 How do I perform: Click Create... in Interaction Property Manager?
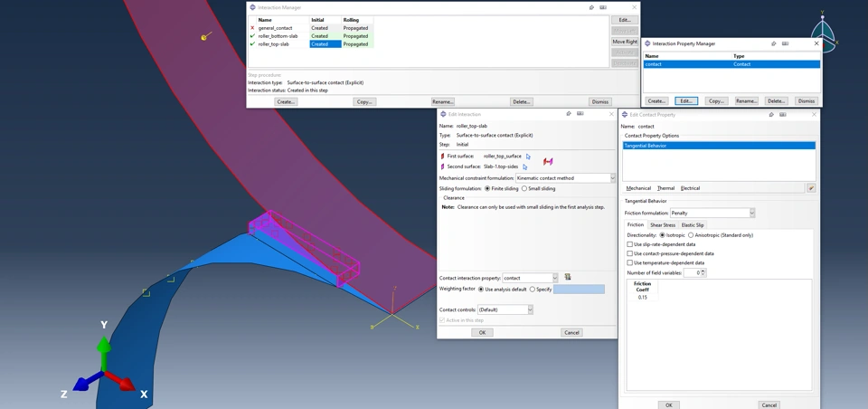pos(656,100)
